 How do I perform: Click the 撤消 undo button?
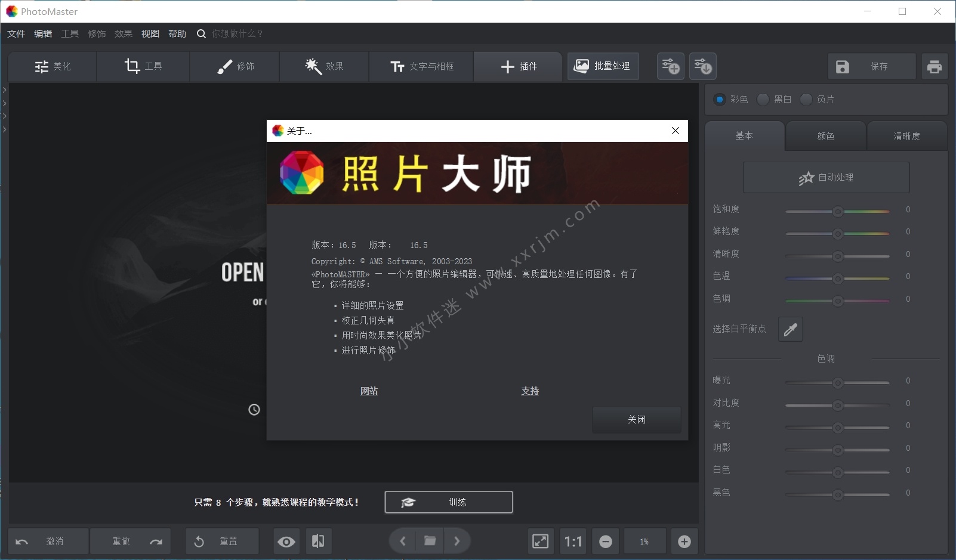[x=48, y=541]
